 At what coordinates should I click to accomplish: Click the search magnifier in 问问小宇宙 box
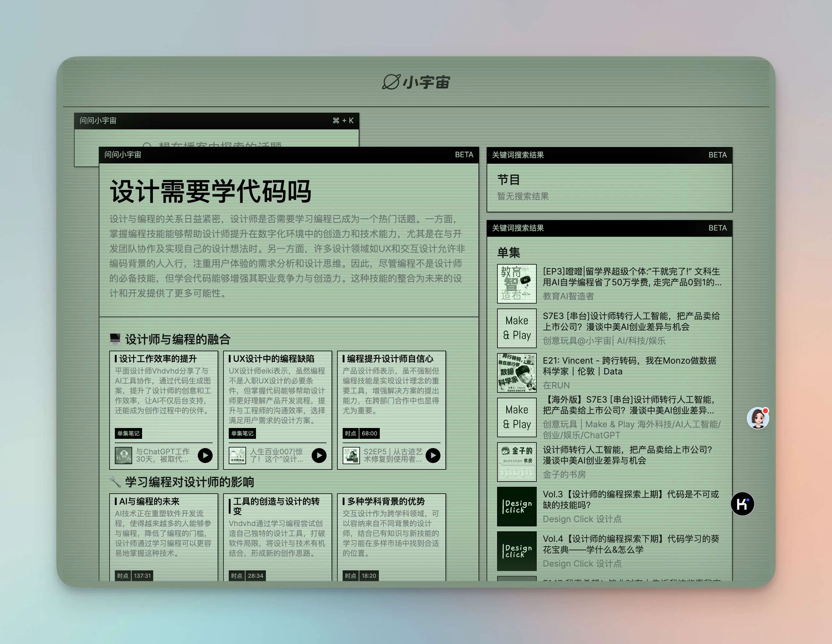(147, 145)
